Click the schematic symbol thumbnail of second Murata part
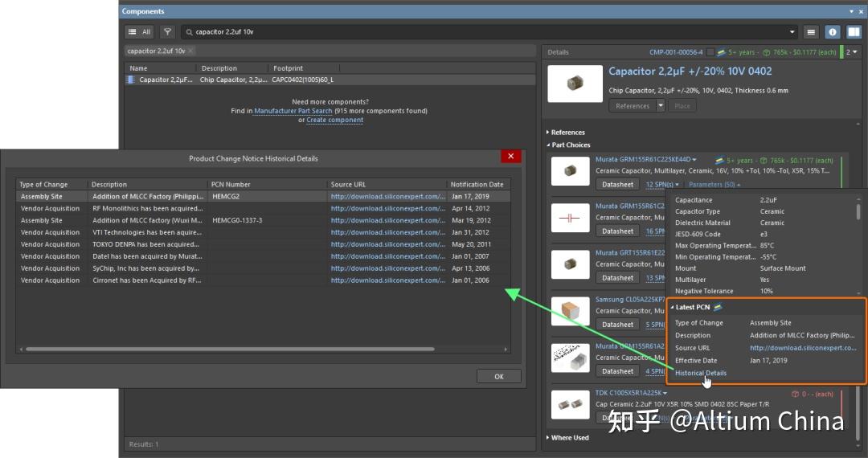The width and height of the screenshot is (868, 458). click(570, 218)
